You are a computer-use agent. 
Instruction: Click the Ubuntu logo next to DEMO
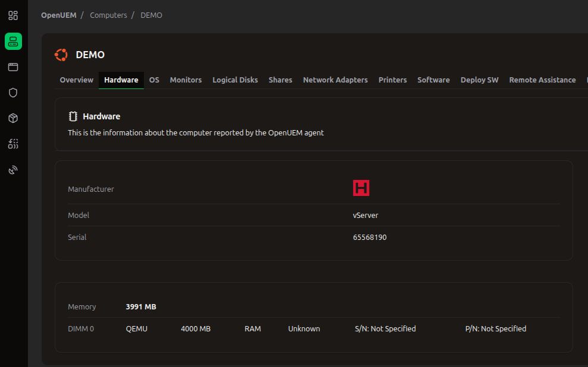pos(61,55)
